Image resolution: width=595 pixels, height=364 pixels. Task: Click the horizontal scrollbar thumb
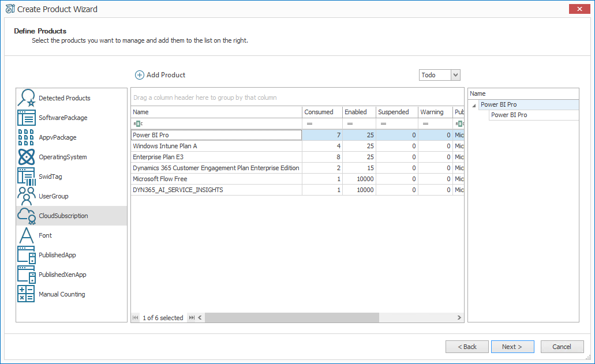[x=292, y=318]
